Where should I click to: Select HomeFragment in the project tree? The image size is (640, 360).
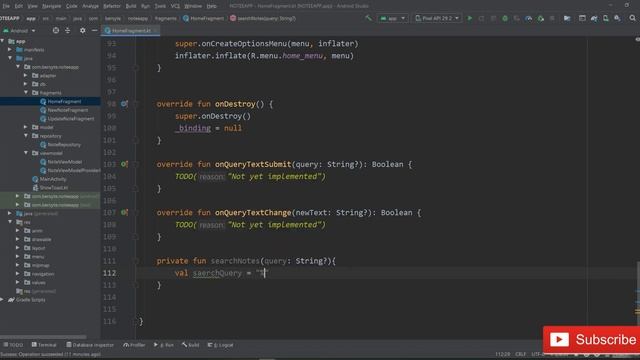coord(64,101)
